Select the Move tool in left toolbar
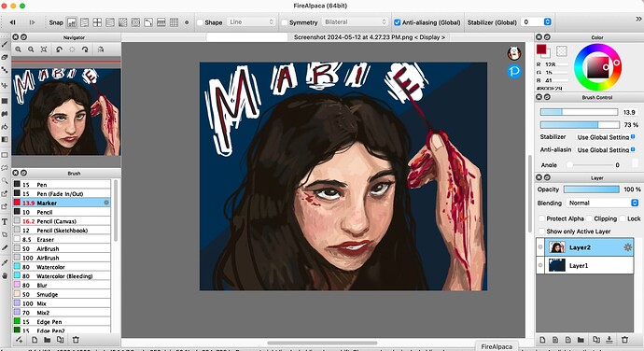The image size is (644, 351). pyautogui.click(x=5, y=86)
